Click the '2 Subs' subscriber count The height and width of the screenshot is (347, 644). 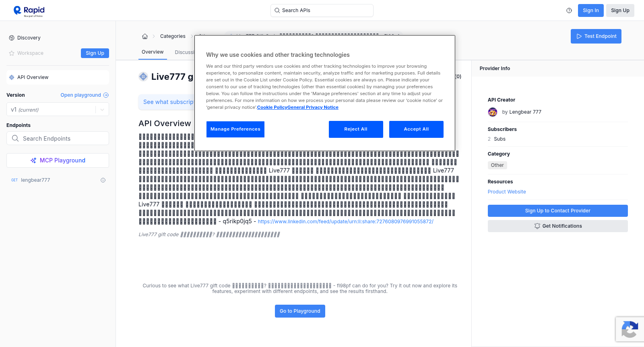coord(497,139)
